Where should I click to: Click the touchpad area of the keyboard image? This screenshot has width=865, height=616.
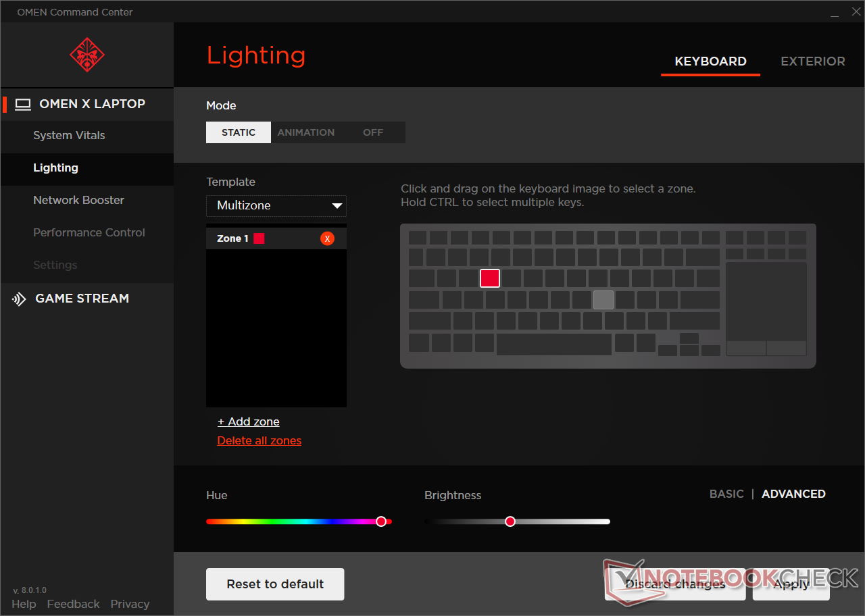(766, 301)
